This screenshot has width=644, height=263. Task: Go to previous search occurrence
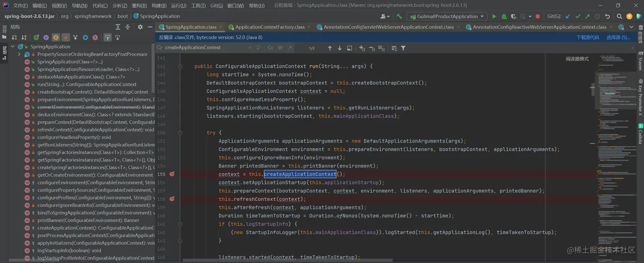330,48
